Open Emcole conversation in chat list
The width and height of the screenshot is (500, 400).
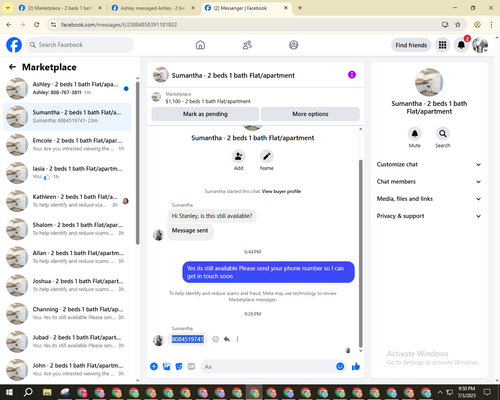67,145
